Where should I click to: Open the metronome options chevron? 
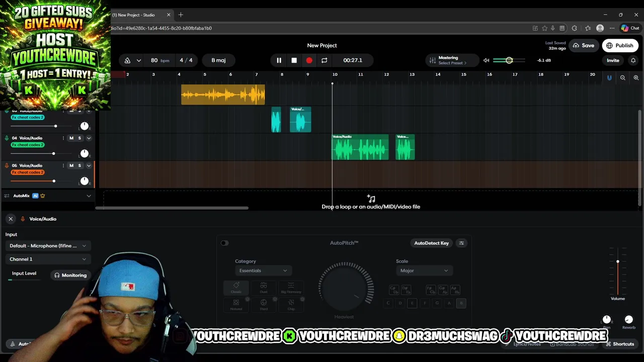(x=139, y=60)
